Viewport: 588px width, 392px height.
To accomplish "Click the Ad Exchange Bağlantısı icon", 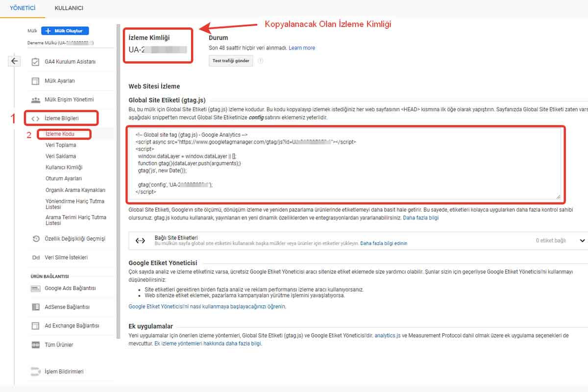I will pos(35,325).
